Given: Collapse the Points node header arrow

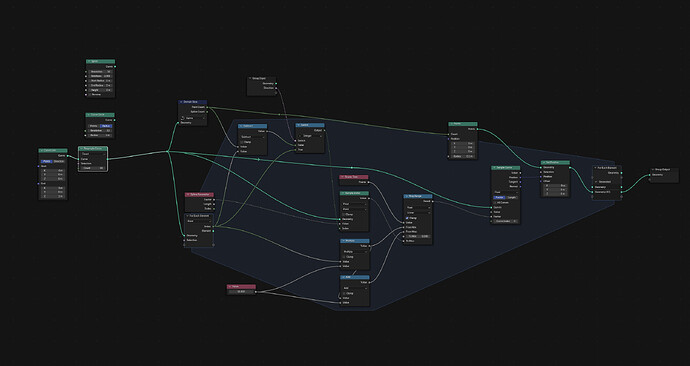Looking at the screenshot, I should [451, 124].
